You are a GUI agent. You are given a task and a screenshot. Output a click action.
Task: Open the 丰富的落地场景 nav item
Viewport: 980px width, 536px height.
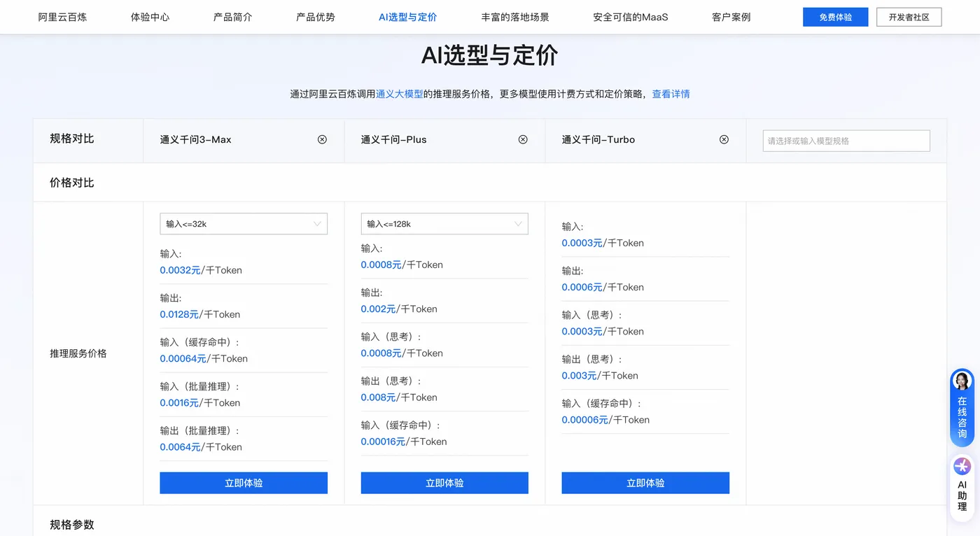(514, 17)
